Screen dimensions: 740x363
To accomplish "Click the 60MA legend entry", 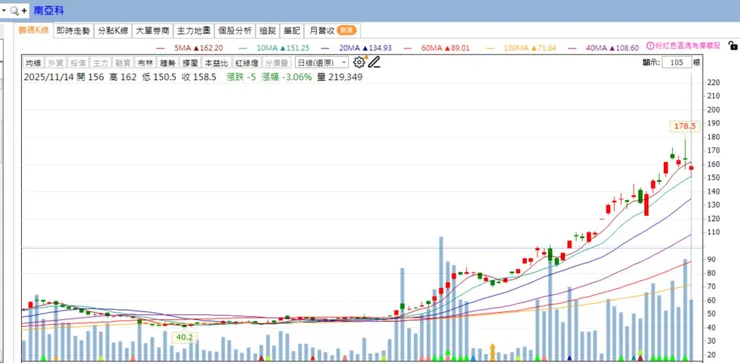I will tap(445, 48).
